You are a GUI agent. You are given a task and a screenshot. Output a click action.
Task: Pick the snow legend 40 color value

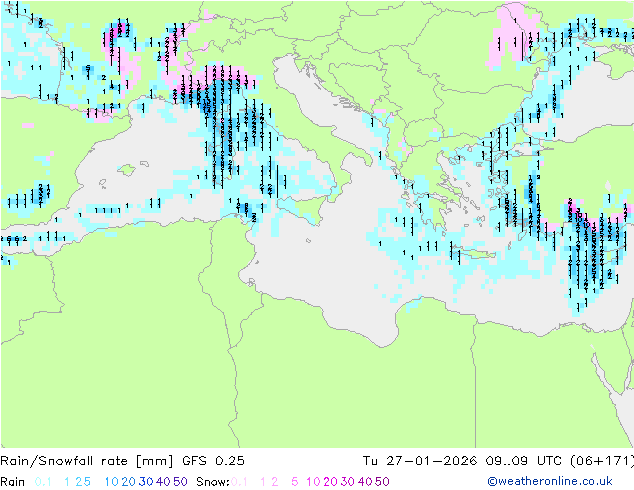(x=365, y=482)
